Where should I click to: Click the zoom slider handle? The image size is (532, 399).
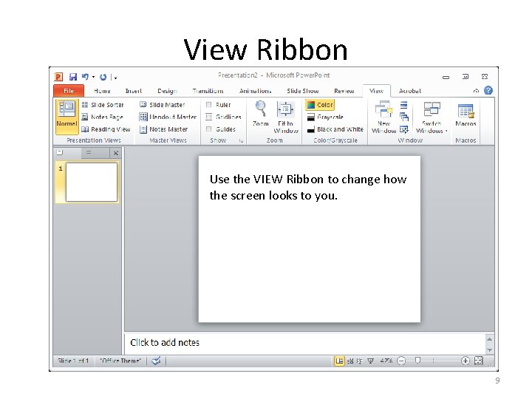tap(418, 361)
